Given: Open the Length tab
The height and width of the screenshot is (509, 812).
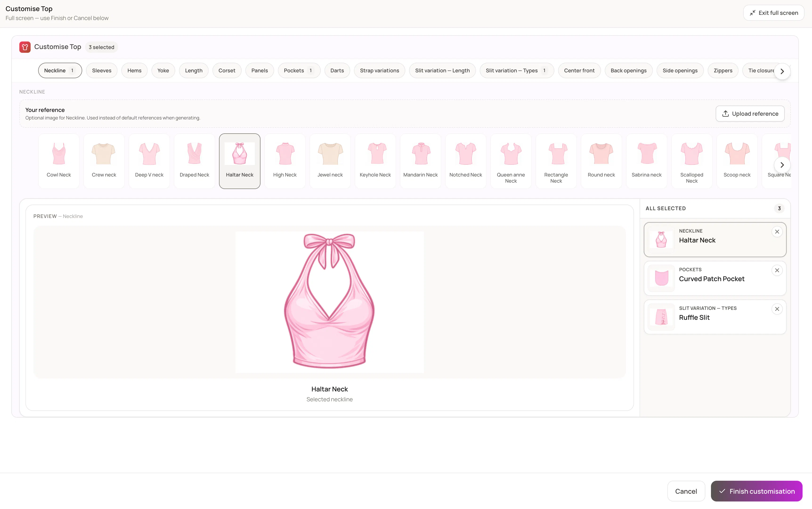Looking at the screenshot, I should point(194,71).
